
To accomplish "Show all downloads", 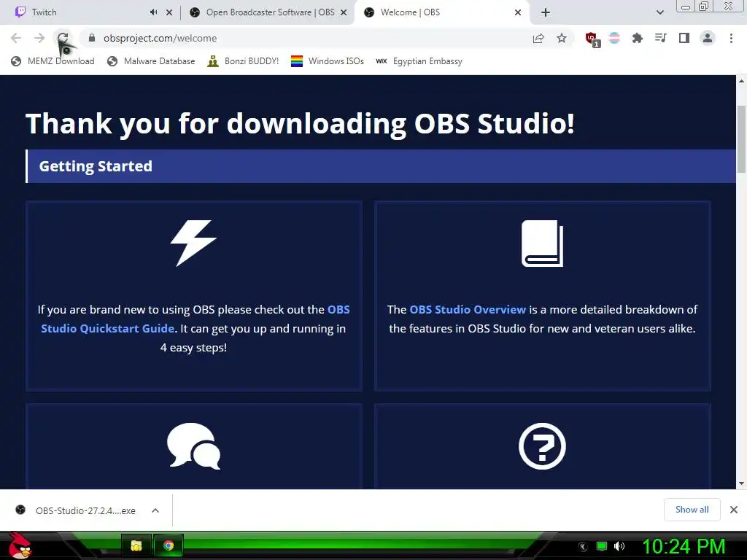I will 692,510.
